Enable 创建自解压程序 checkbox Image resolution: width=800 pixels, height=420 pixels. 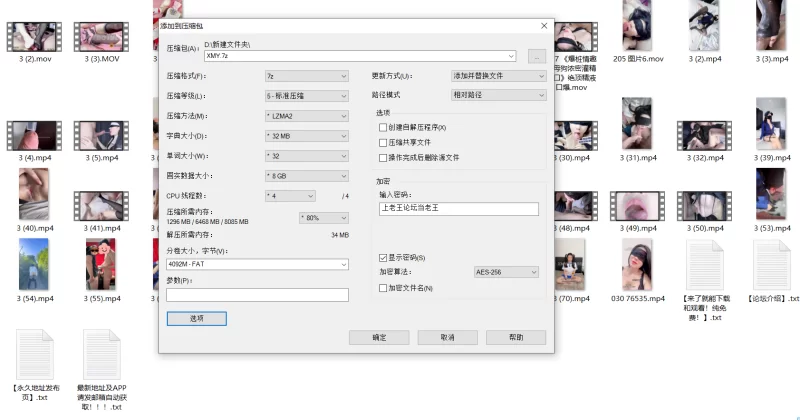pyautogui.click(x=383, y=127)
